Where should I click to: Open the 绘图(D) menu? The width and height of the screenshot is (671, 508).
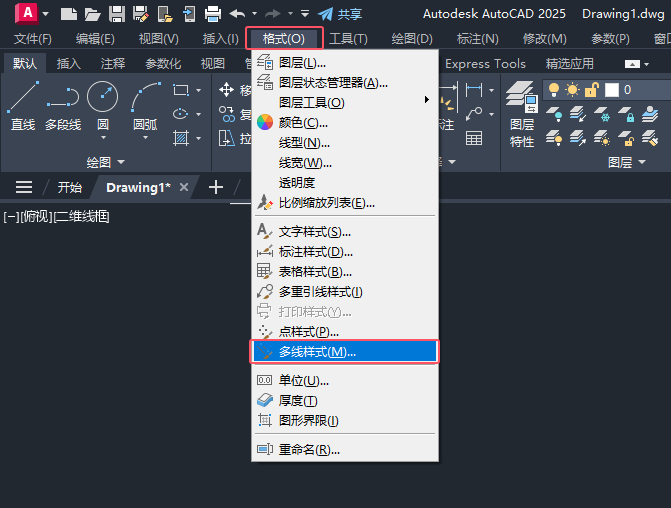[412, 39]
